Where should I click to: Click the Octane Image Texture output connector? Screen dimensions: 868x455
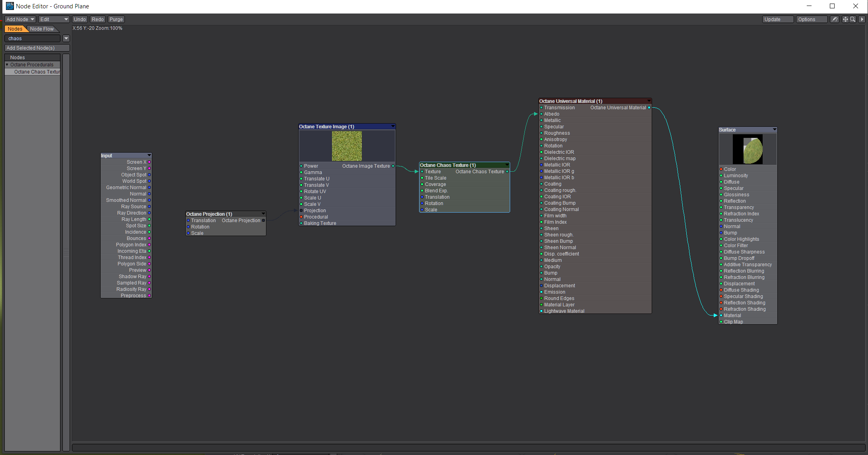[393, 166]
